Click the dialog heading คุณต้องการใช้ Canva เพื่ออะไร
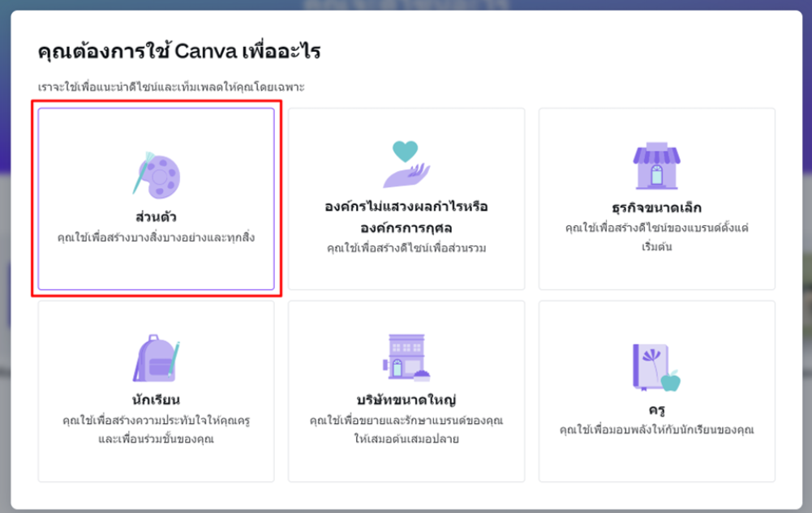Screen dimensions: 812x513 [x=179, y=52]
